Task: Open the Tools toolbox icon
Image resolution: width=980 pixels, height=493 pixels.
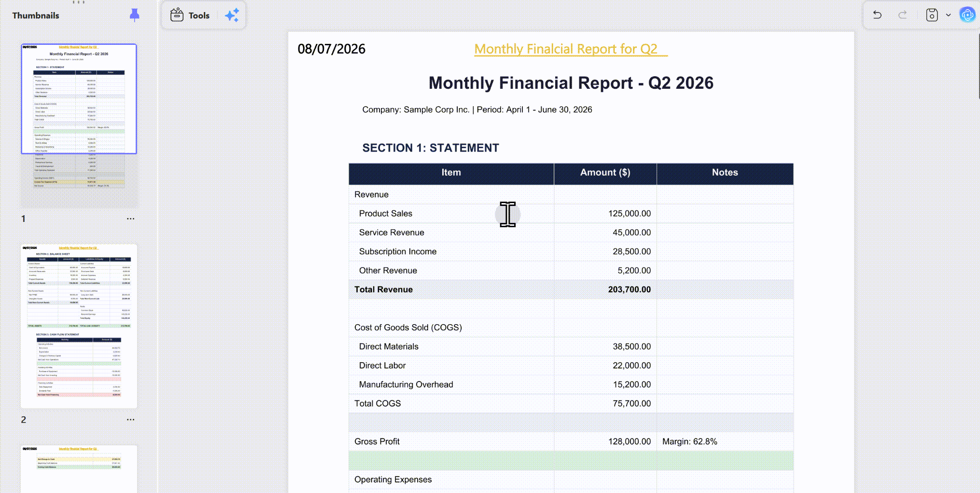Action: click(177, 15)
